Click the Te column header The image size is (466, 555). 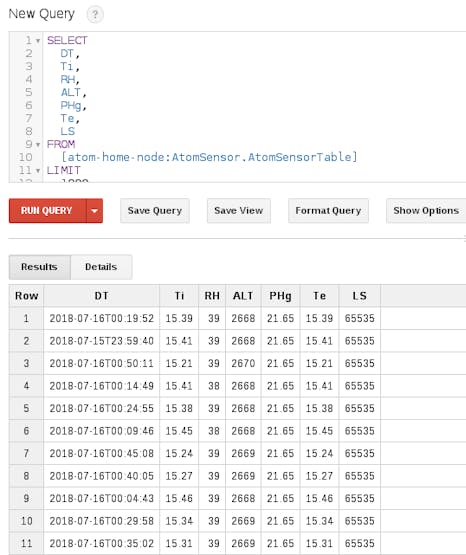click(319, 296)
